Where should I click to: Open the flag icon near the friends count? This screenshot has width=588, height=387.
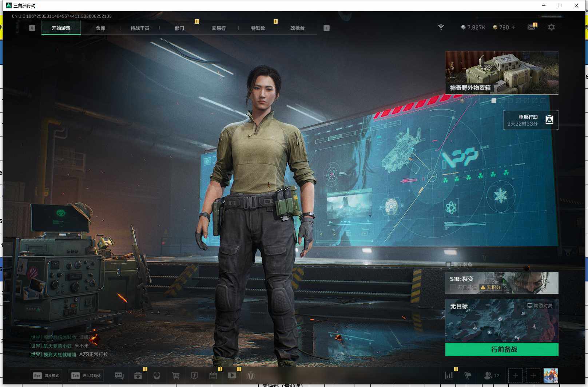tap(468, 376)
